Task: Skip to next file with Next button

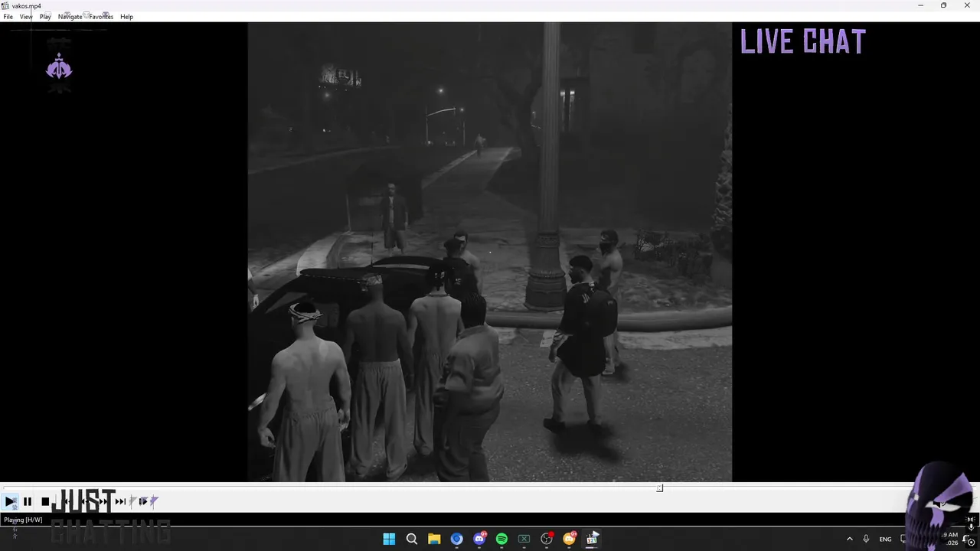Action: pyautogui.click(x=120, y=502)
